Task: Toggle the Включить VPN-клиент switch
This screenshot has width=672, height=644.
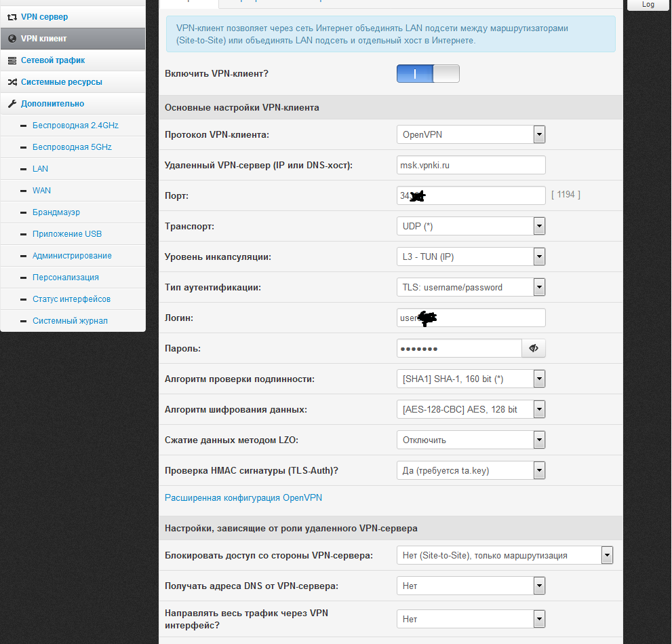Action: pos(428,73)
